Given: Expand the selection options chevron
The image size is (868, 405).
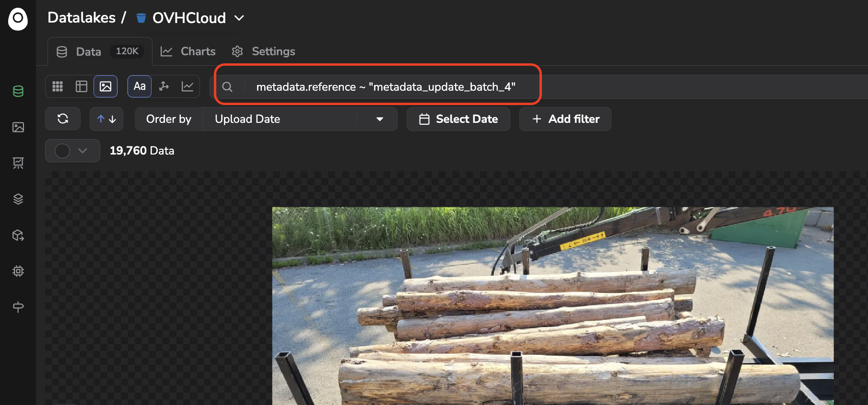Looking at the screenshot, I should 82,151.
